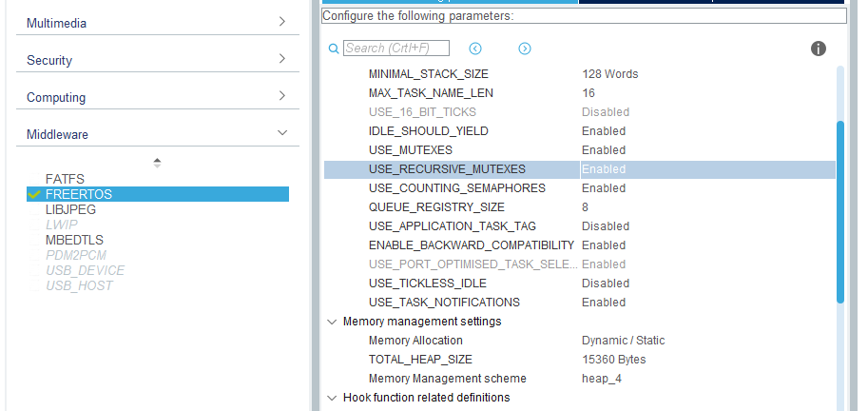This screenshot has height=411, width=868.
Task: Click the LWIP checkbox
Action: pos(34,225)
